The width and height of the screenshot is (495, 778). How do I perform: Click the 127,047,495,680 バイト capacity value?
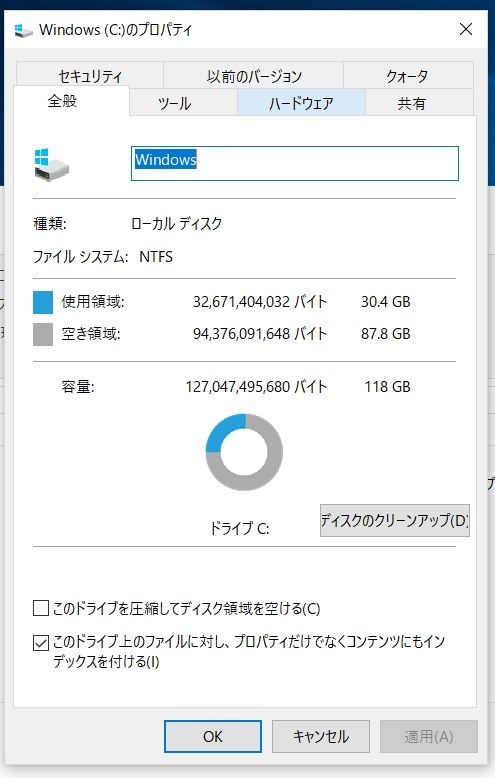point(256,387)
